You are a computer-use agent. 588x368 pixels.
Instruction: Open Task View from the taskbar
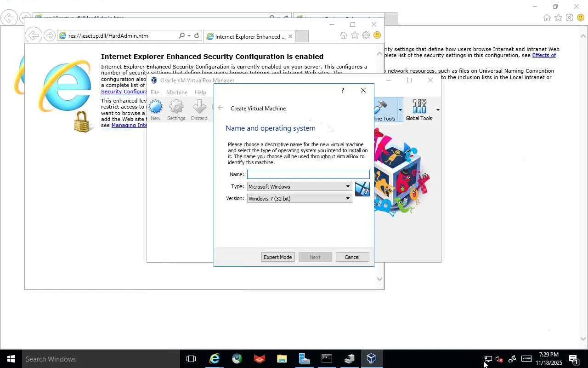point(191,359)
